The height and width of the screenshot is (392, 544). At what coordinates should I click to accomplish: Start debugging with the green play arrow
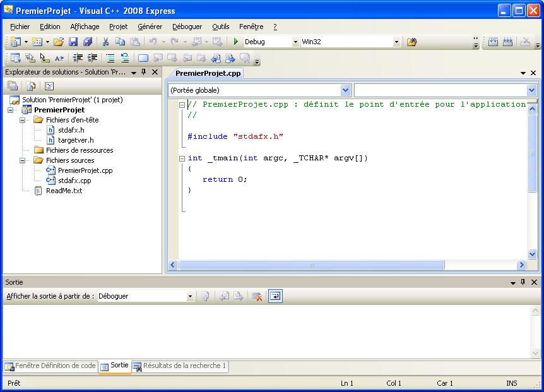click(235, 42)
